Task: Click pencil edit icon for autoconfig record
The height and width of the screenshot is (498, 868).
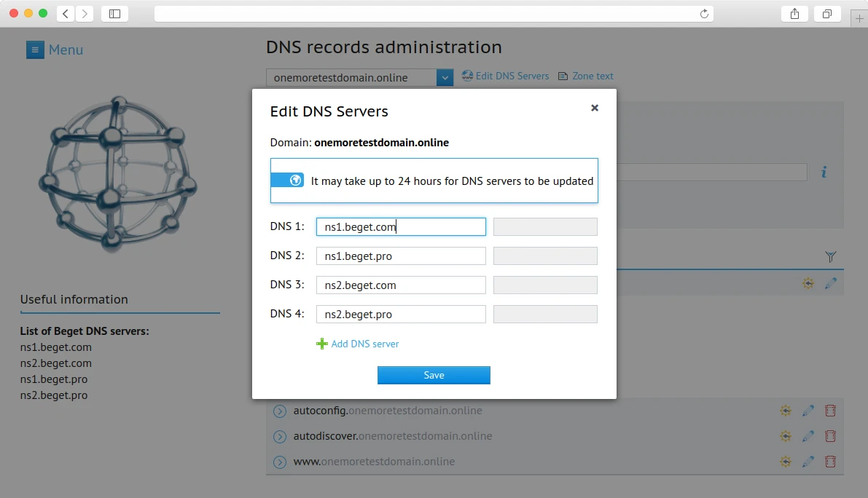Action: (x=808, y=411)
